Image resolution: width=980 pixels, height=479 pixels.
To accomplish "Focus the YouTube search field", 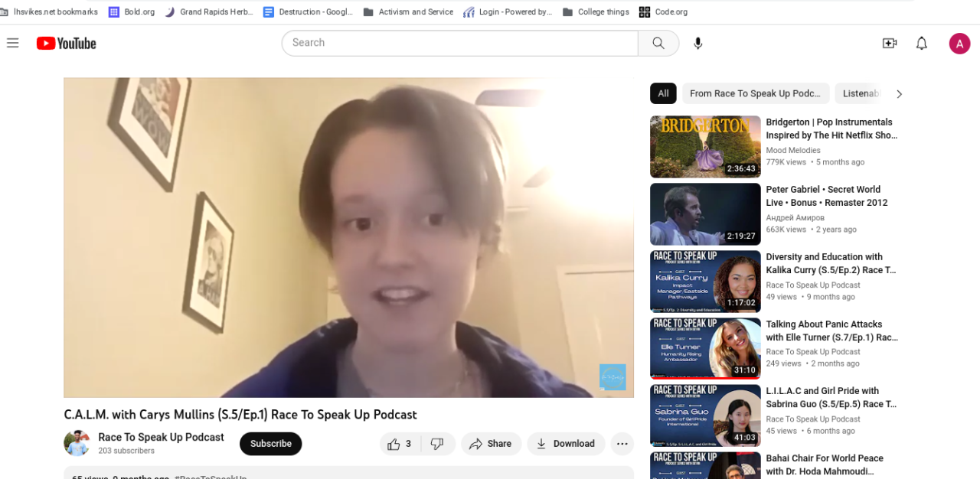I will pyautogui.click(x=459, y=43).
